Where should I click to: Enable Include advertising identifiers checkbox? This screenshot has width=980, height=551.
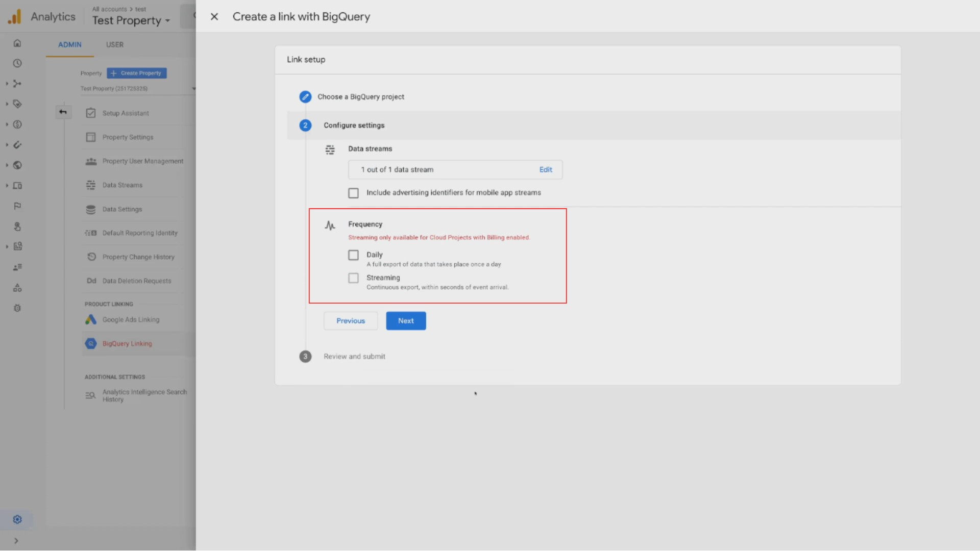tap(353, 192)
